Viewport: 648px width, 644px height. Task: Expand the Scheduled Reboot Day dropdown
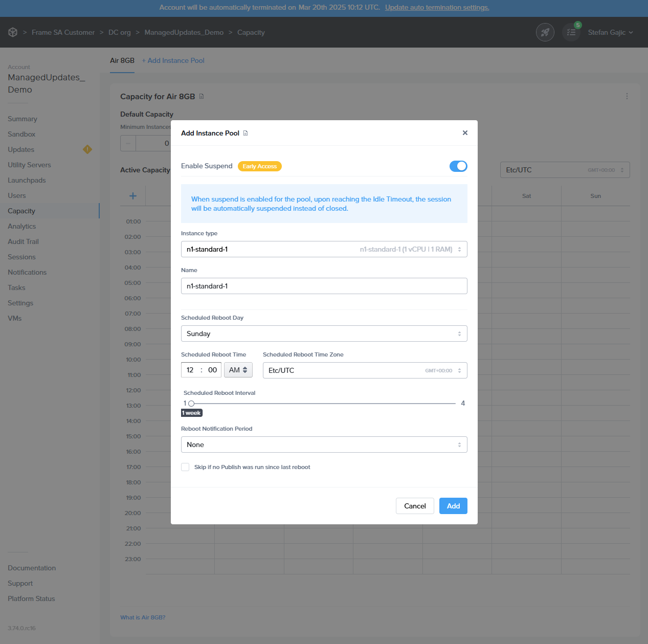324,334
